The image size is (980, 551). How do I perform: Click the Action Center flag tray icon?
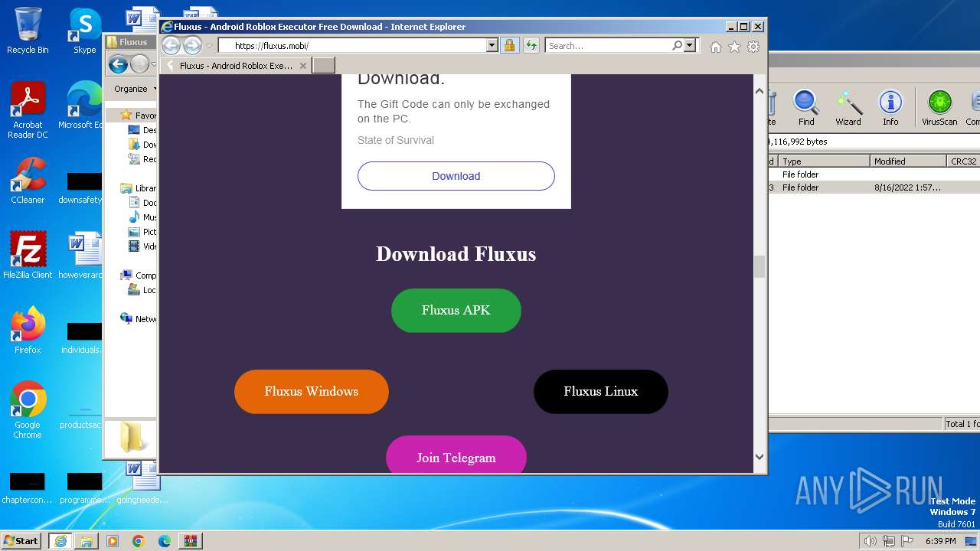click(x=907, y=541)
